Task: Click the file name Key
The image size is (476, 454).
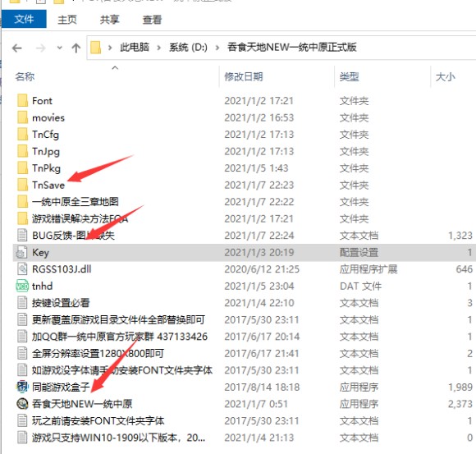Action: pyautogui.click(x=40, y=252)
